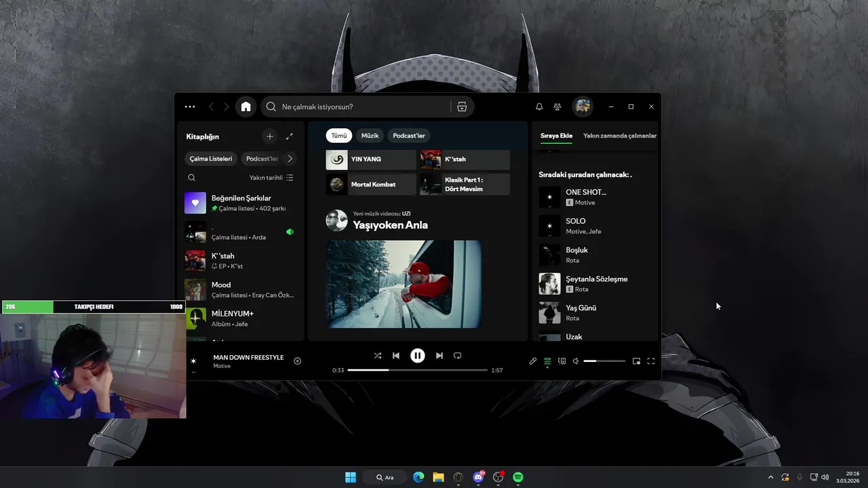
Task: Select the Tümü filter chip
Action: point(339,136)
